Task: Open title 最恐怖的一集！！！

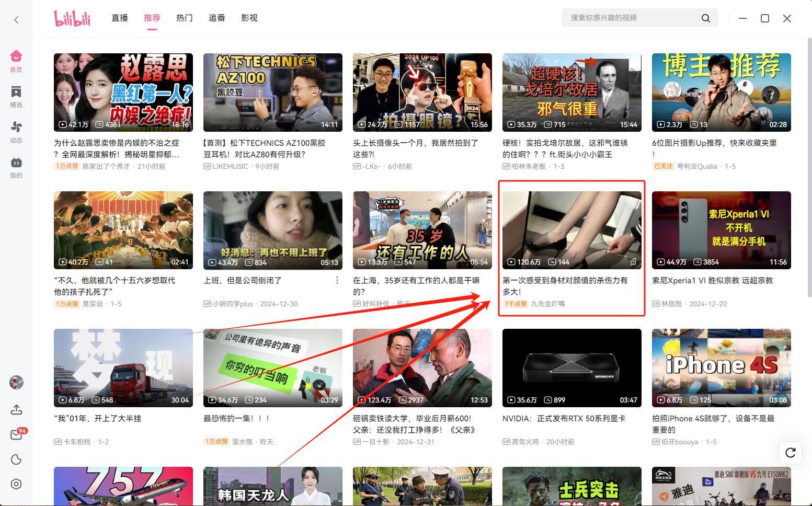Action: pyautogui.click(x=236, y=419)
